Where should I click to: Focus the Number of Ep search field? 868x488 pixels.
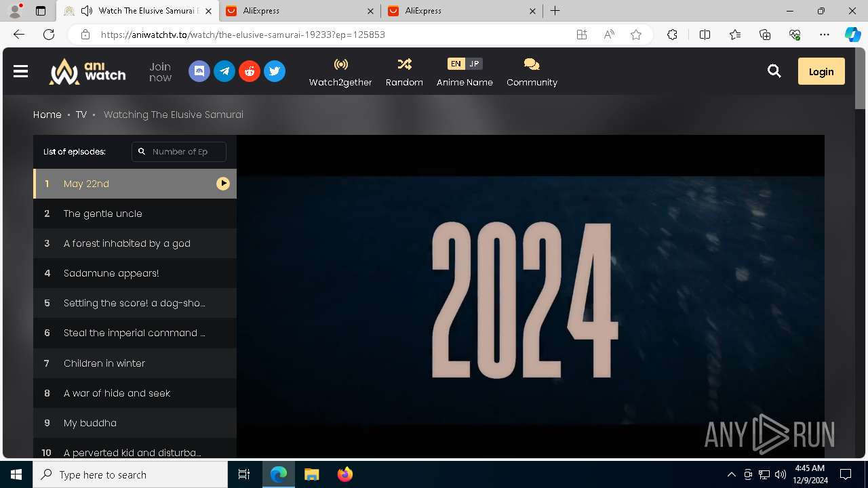[179, 152]
